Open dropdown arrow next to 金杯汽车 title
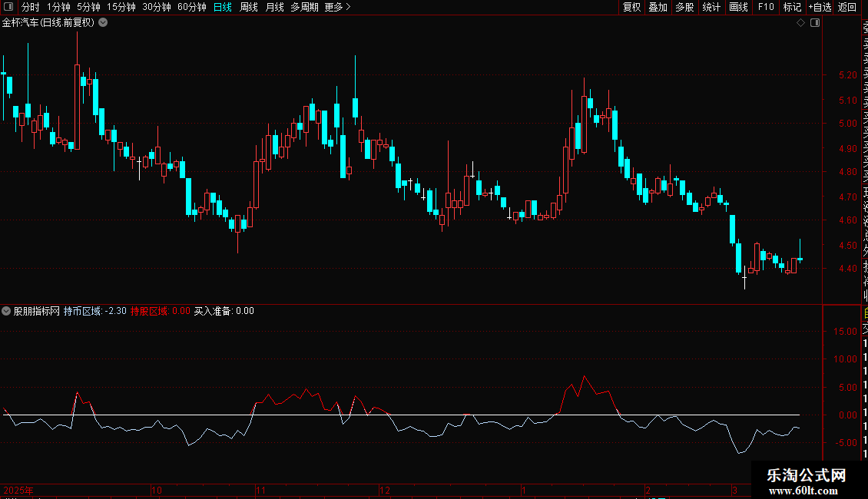This screenshot has height=499, width=868. click(x=103, y=23)
